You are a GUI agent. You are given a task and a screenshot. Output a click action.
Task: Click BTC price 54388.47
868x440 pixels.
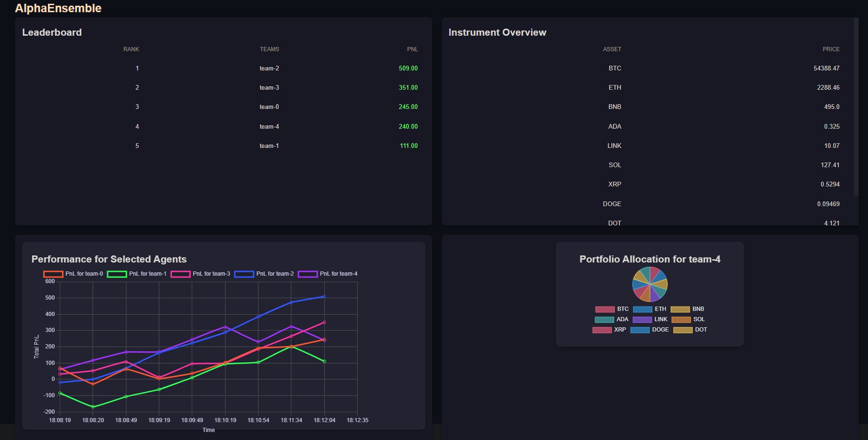826,68
